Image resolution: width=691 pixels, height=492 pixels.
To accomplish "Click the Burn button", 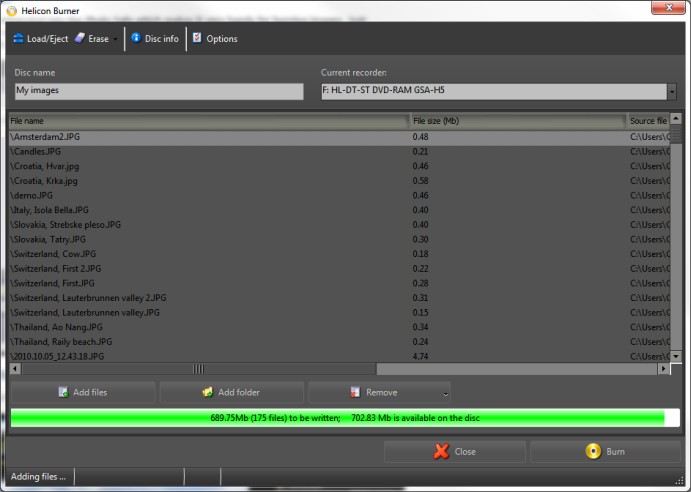I will tap(606, 451).
